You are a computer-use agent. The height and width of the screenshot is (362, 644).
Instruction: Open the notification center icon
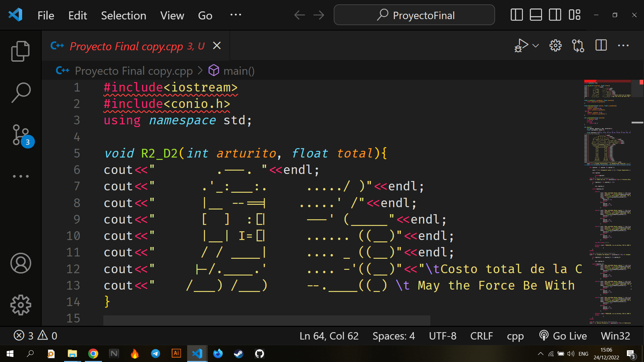point(631,354)
